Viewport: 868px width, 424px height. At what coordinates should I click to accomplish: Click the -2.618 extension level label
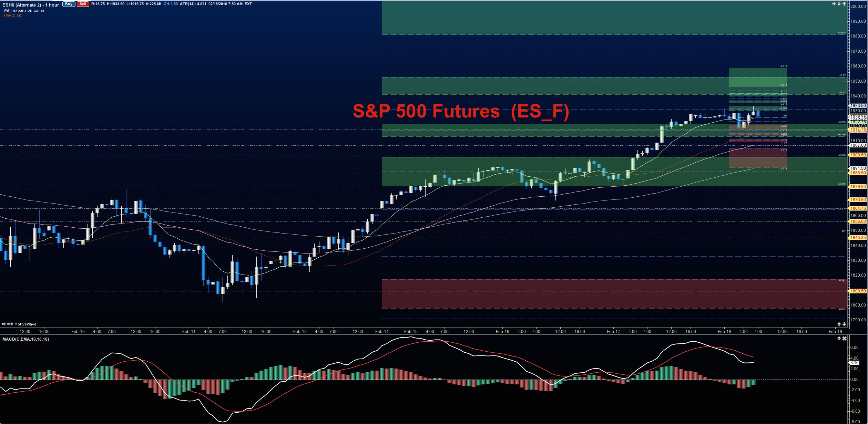point(783,169)
